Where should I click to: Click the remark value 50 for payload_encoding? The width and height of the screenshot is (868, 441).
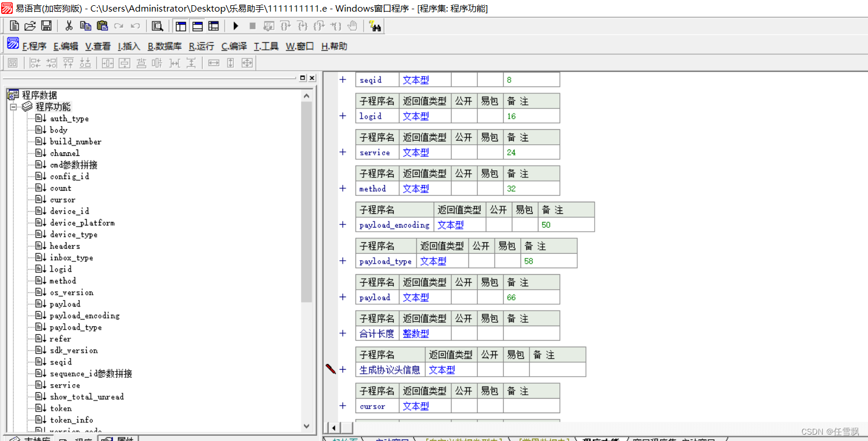coord(546,225)
